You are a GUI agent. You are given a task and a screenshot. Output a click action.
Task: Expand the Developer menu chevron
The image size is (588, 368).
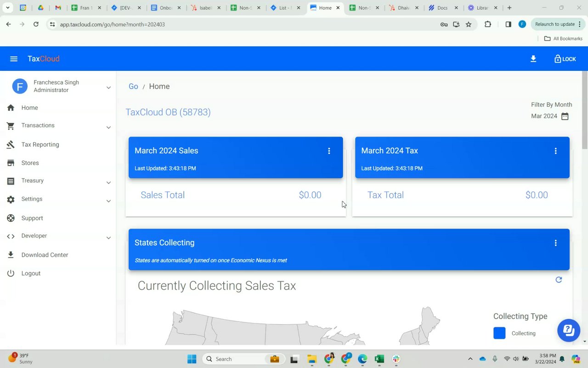(x=108, y=238)
